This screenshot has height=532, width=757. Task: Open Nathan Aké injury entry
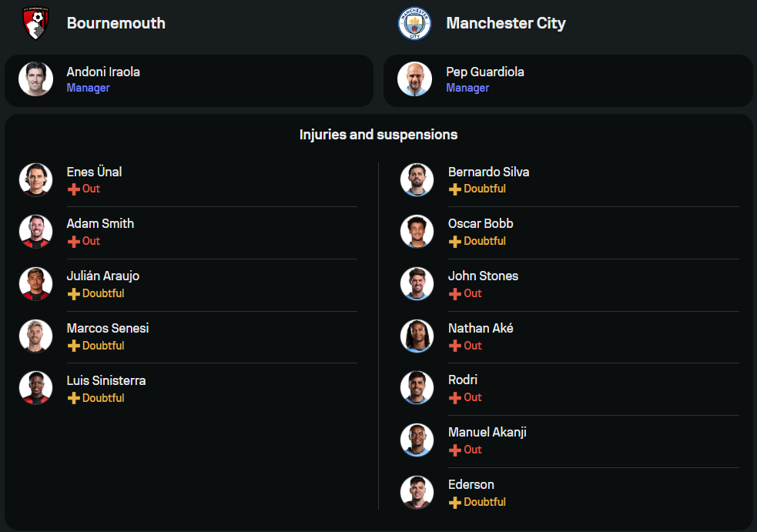[x=570, y=337]
